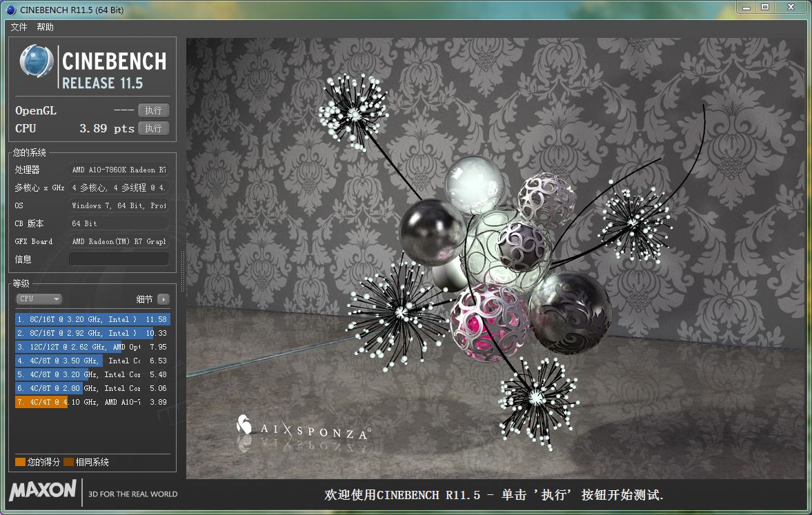
Task: Open the 文件 (File) menu
Action: (x=19, y=28)
